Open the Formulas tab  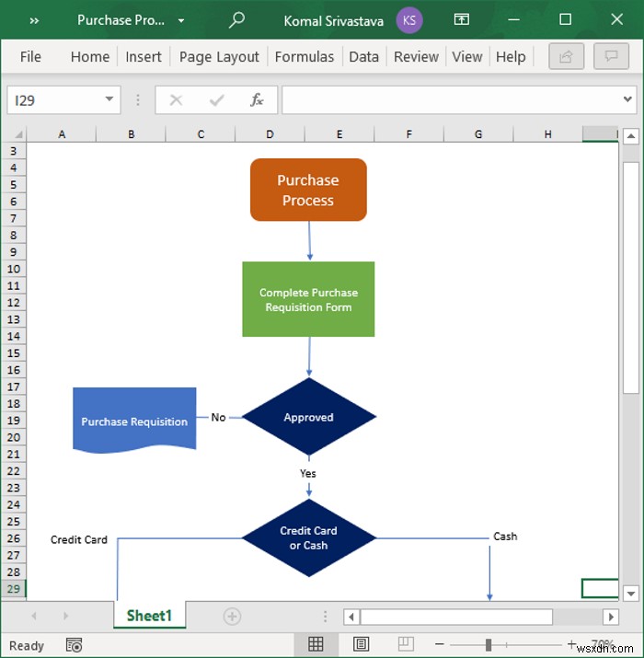click(305, 57)
